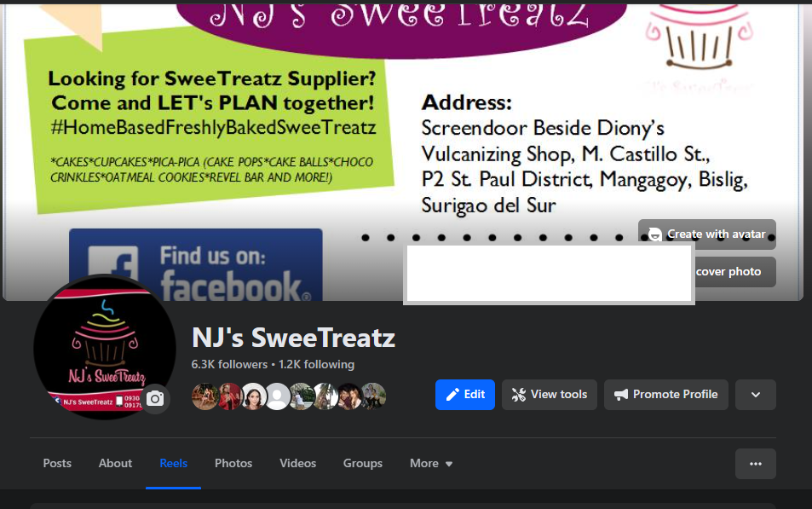Image resolution: width=812 pixels, height=509 pixels.
Task: Expand the More tab dropdown
Action: [431, 464]
